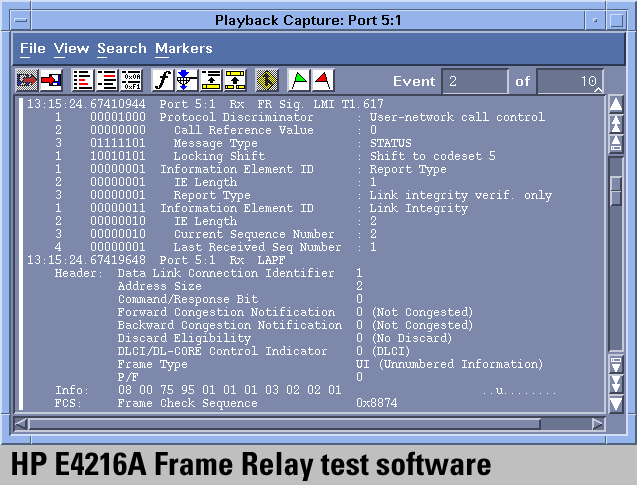Screen dimensions: 637x485
Task: Click the vertical scrollbar thumb
Action: (x=616, y=190)
